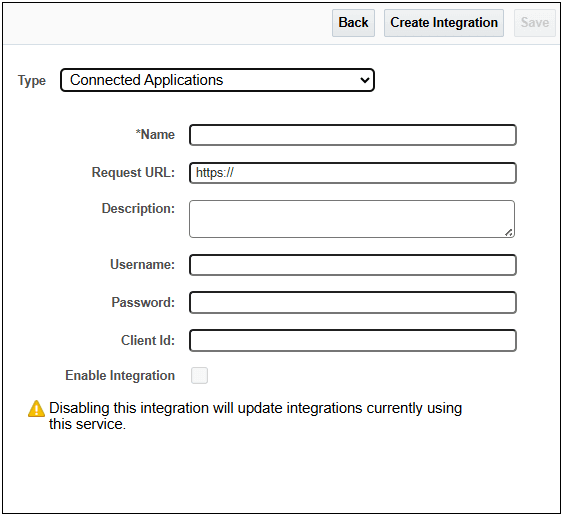Click the Back button

pyautogui.click(x=353, y=23)
